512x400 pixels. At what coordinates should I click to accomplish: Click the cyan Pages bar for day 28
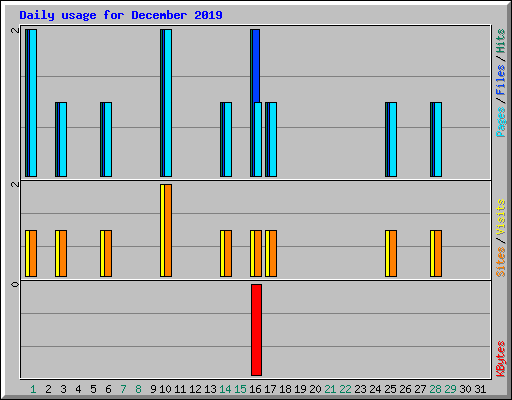tap(438, 139)
